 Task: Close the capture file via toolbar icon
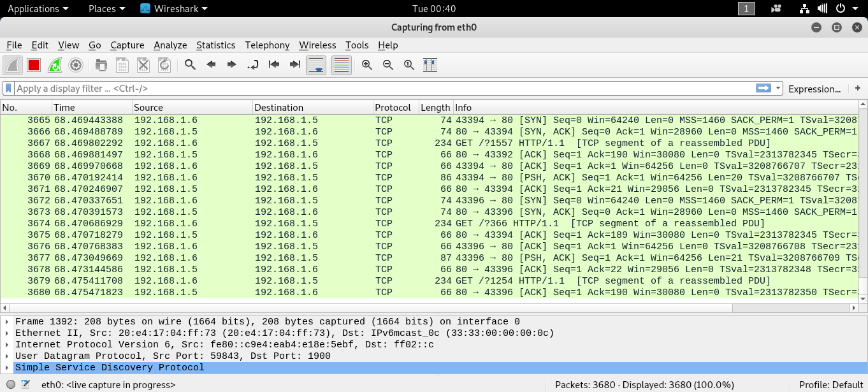(143, 65)
